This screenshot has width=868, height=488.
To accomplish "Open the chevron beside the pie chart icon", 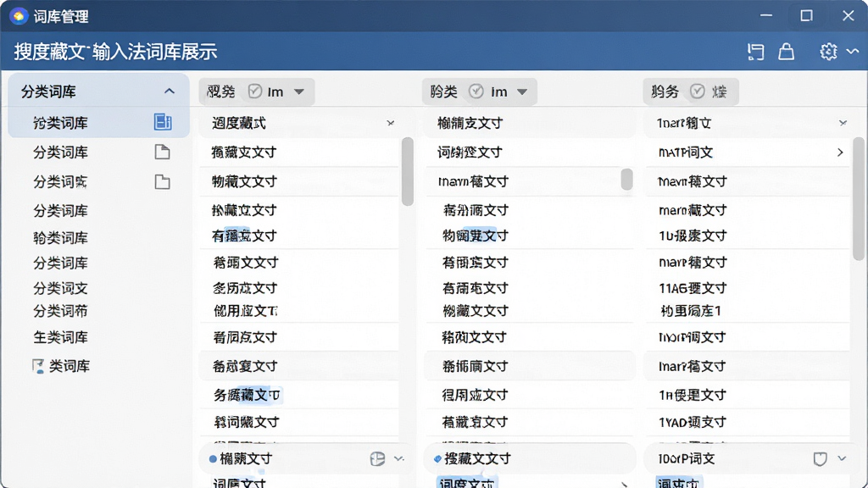I will click(399, 458).
